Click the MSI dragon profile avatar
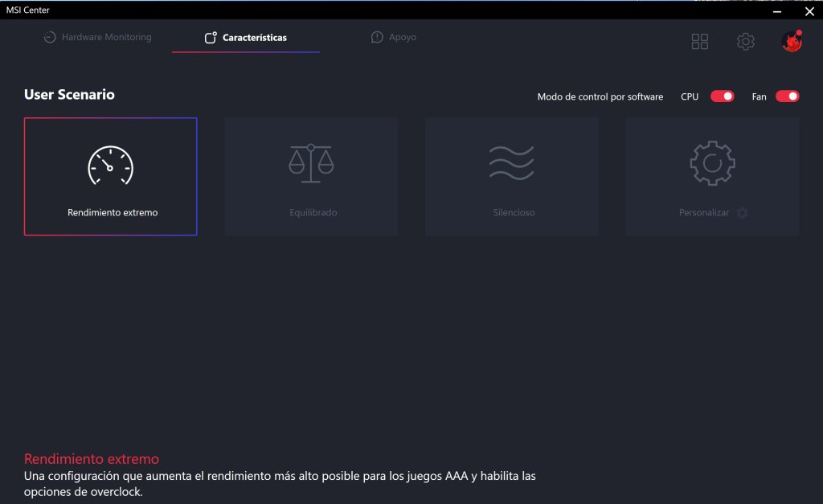Viewport: 823px width, 504px height. coord(792,41)
